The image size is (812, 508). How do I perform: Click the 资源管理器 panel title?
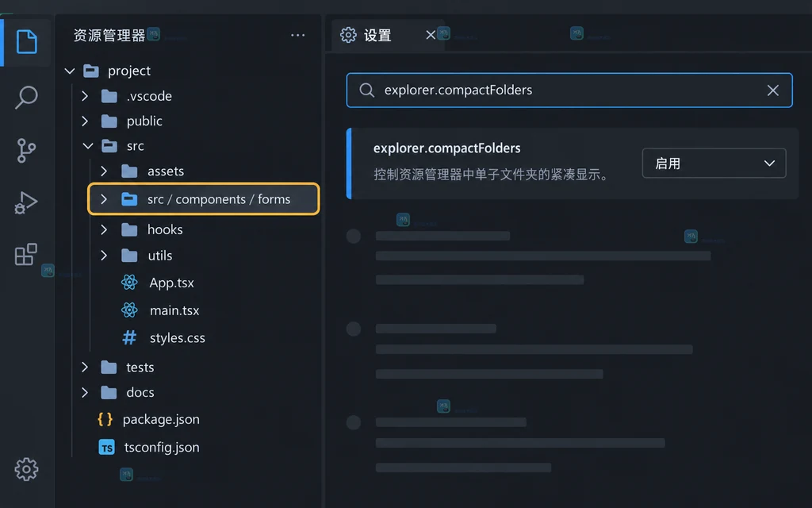[x=109, y=35]
